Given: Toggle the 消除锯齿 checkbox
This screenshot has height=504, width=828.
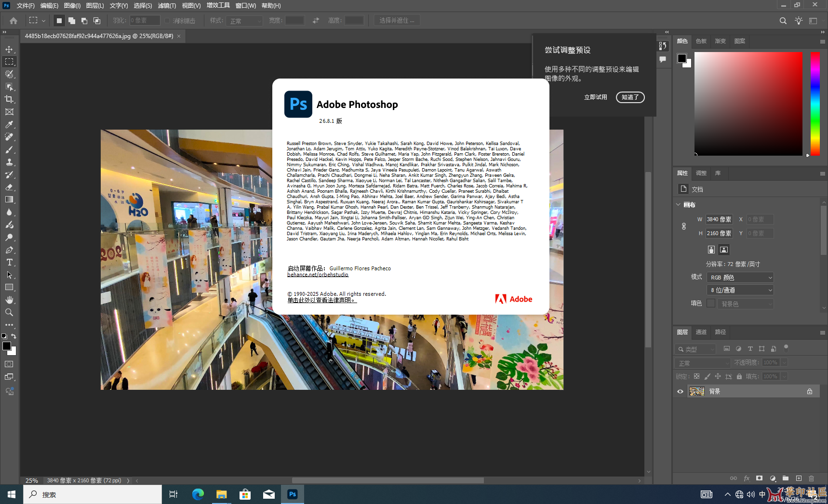Looking at the screenshot, I should [167, 21].
